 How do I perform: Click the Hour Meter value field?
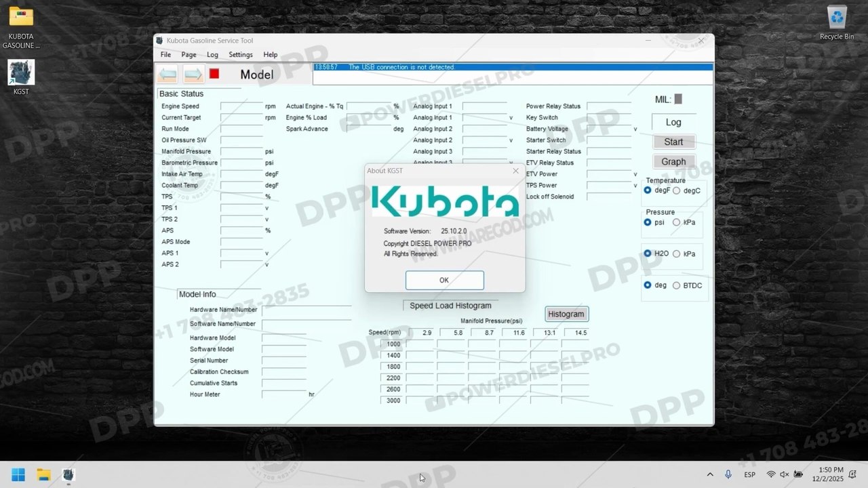284,394
